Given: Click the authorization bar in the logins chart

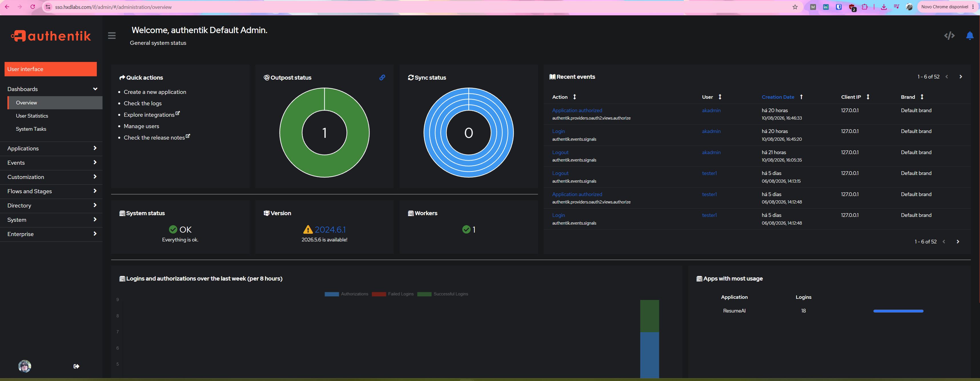Looking at the screenshot, I should [x=649, y=355].
